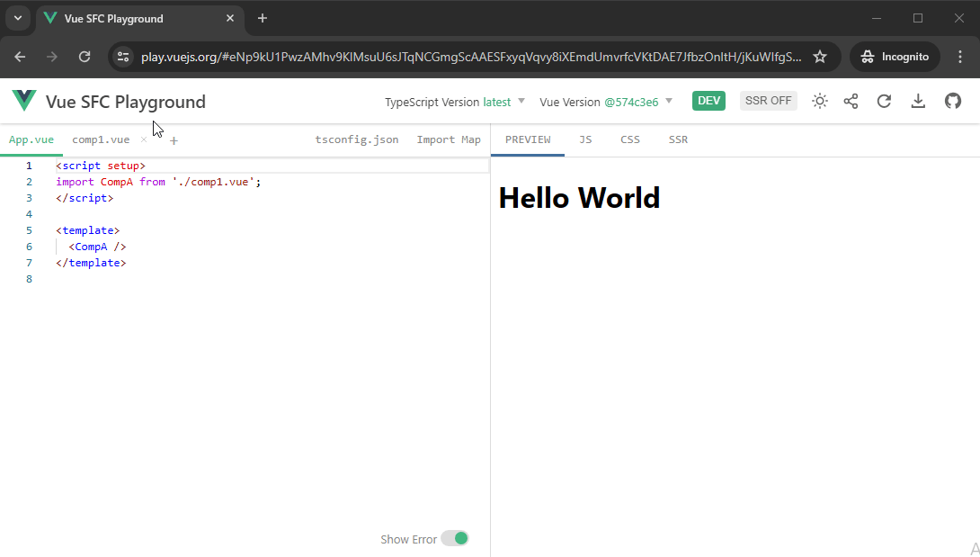Click line number 8 in editor

click(29, 279)
